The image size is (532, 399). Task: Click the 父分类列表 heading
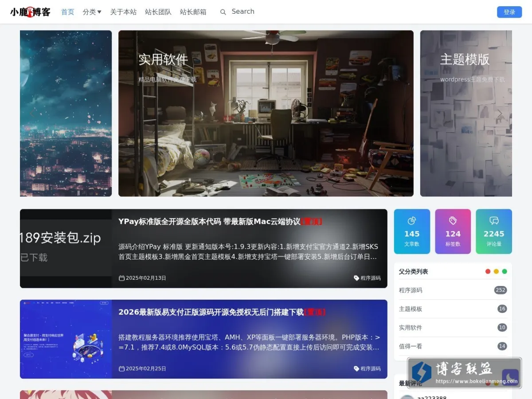(x=413, y=271)
